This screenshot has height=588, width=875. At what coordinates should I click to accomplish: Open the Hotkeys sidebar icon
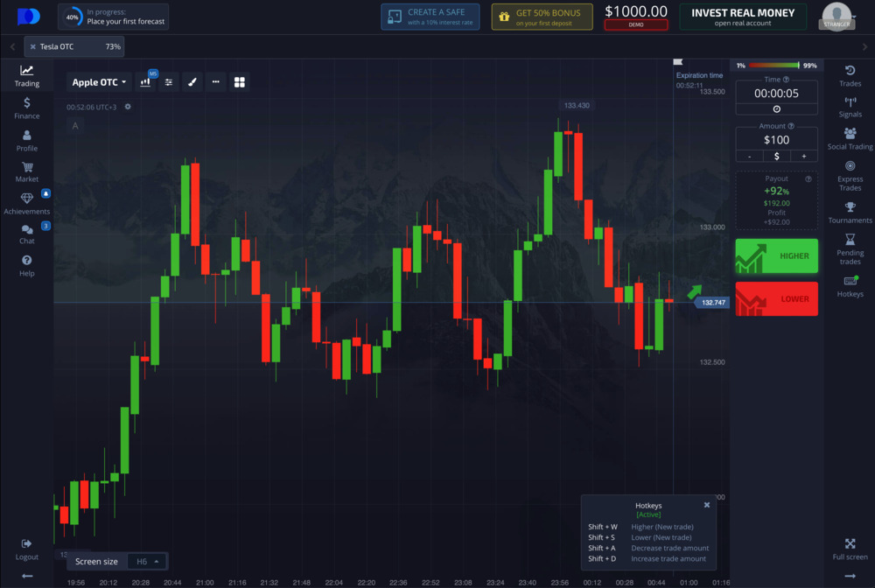[x=849, y=287]
